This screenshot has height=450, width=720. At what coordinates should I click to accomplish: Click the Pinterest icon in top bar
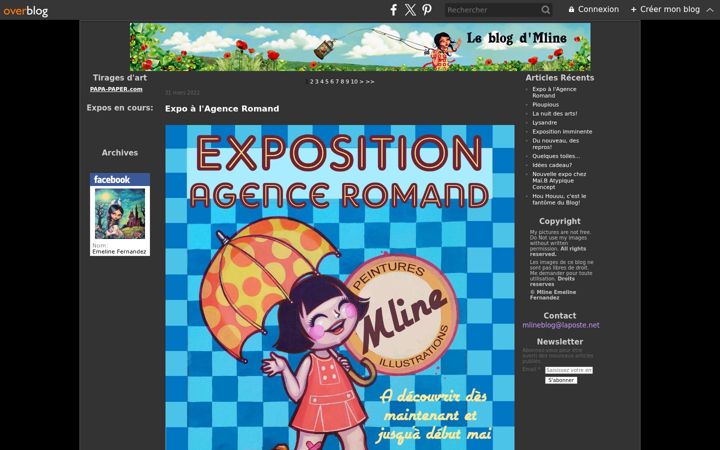coord(427,10)
